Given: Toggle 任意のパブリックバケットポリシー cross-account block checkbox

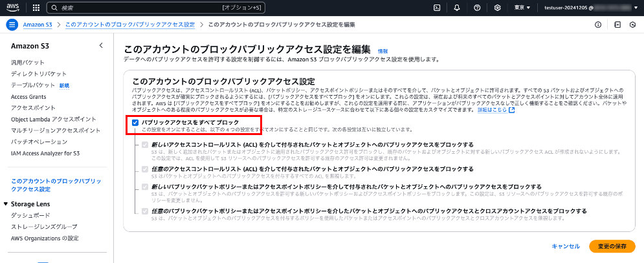Looking at the screenshot, I should pos(144,211).
